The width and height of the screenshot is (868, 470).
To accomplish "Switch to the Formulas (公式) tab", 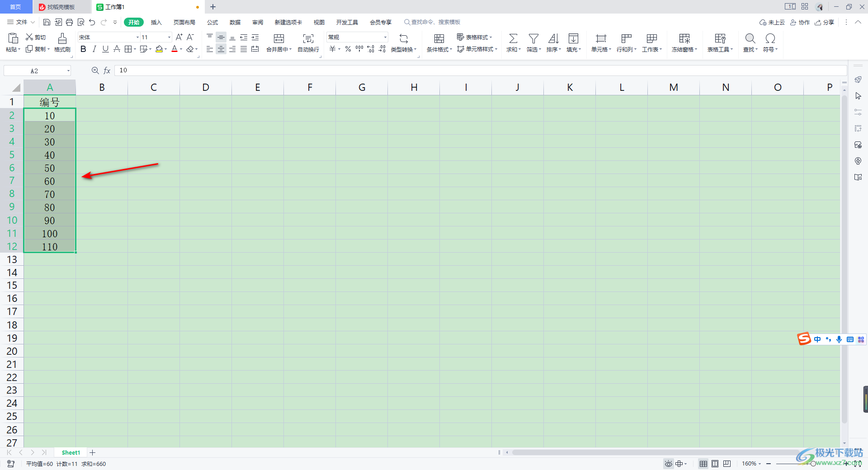I will [212, 22].
